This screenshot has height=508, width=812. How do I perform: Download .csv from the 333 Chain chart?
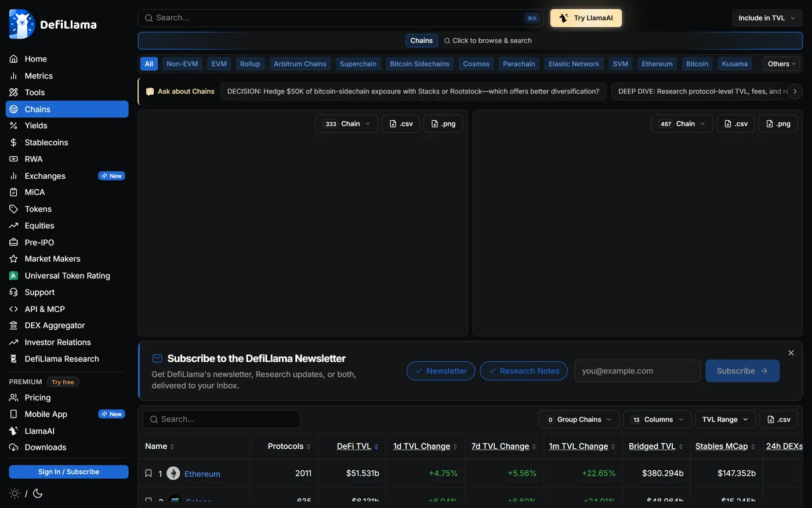[401, 124]
